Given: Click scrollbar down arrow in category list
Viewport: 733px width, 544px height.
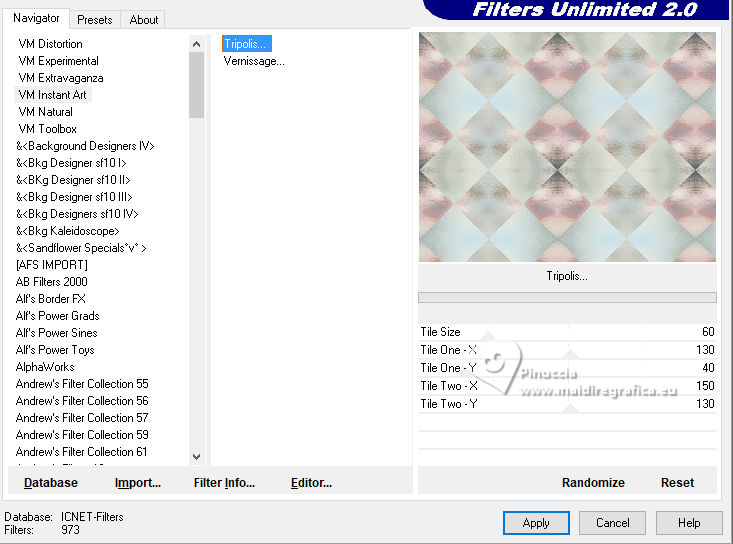Looking at the screenshot, I should (196, 457).
